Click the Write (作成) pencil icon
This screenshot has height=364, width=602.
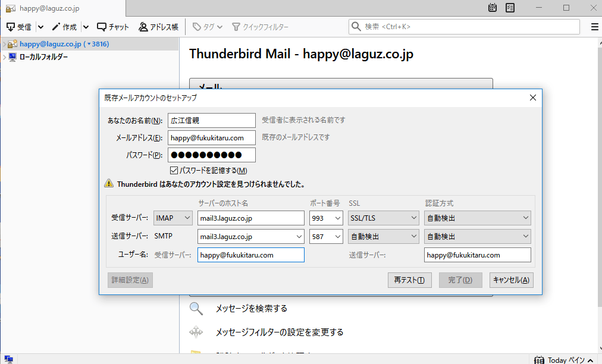click(x=56, y=27)
